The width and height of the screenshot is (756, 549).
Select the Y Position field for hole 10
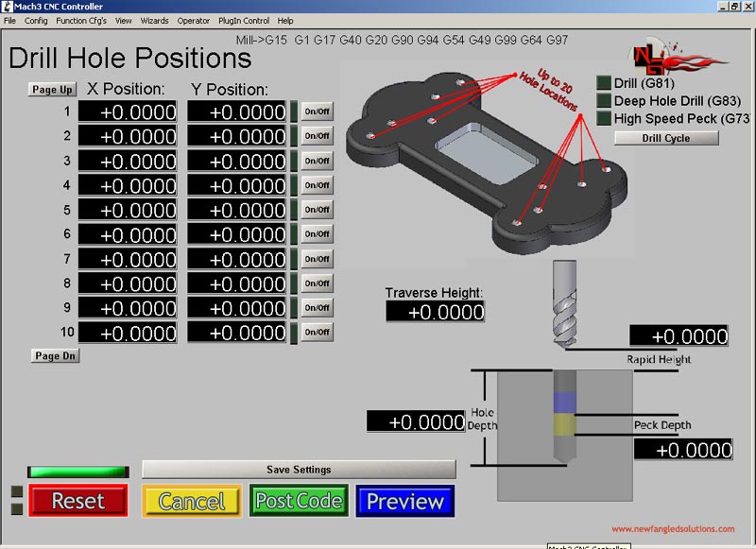pyautogui.click(x=237, y=333)
